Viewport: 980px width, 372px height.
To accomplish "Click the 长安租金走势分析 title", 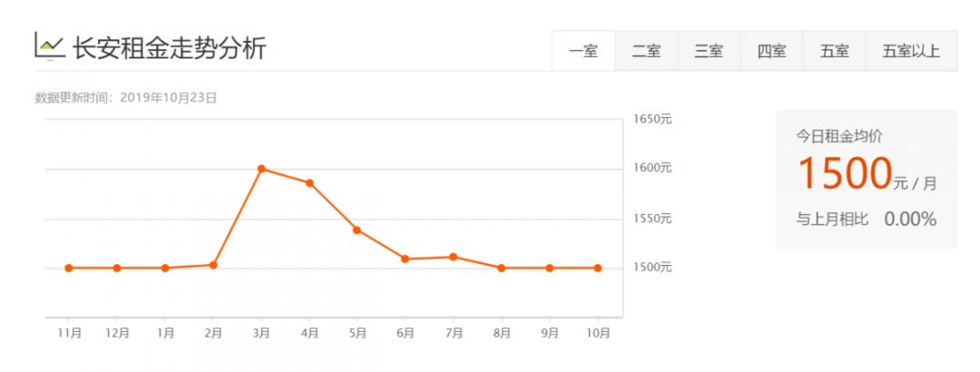I will 169,47.
